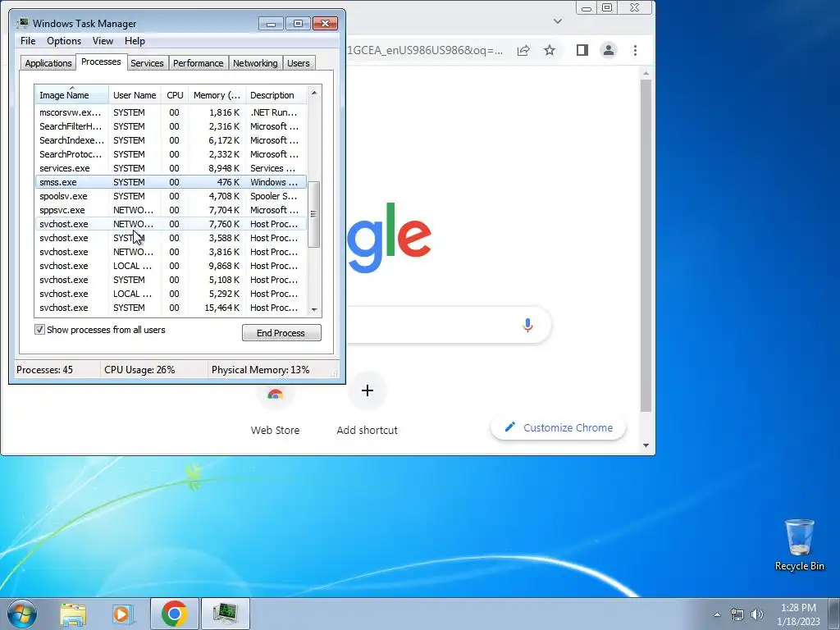Switch to the Applications tab
The height and width of the screenshot is (630, 840).
tap(48, 63)
